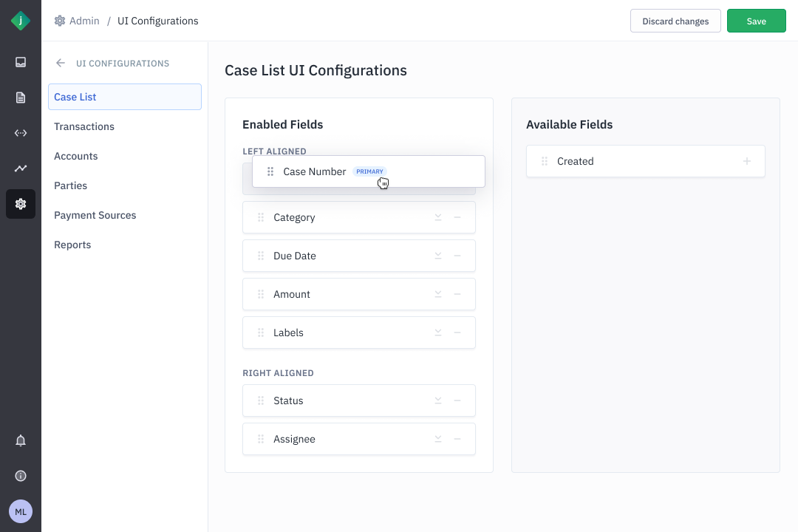This screenshot has height=532, width=798.
Task: Click move-down arrow on Assignee field
Action: 438,439
